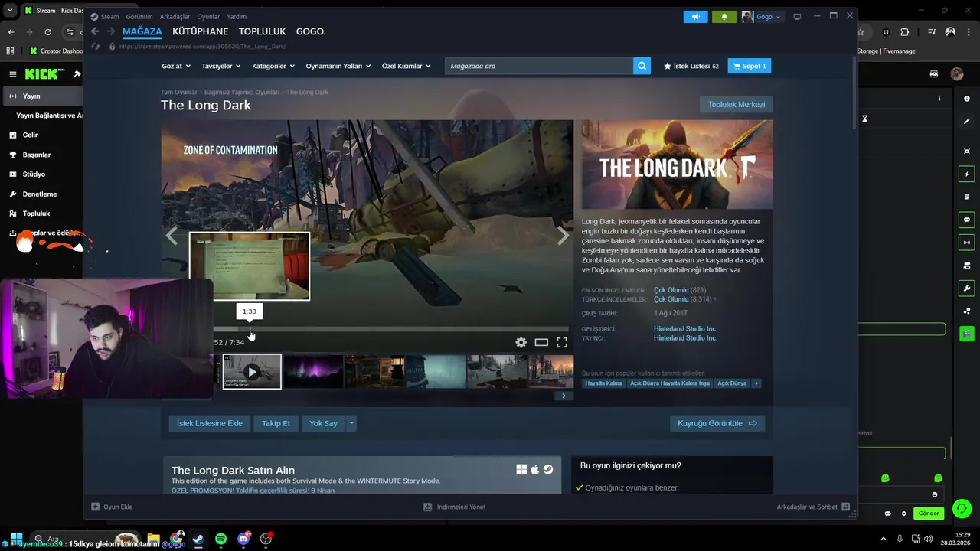Screen dimensions: 980x551
Task: Select the purple aurora screenshot thumbnail
Action: click(313, 371)
